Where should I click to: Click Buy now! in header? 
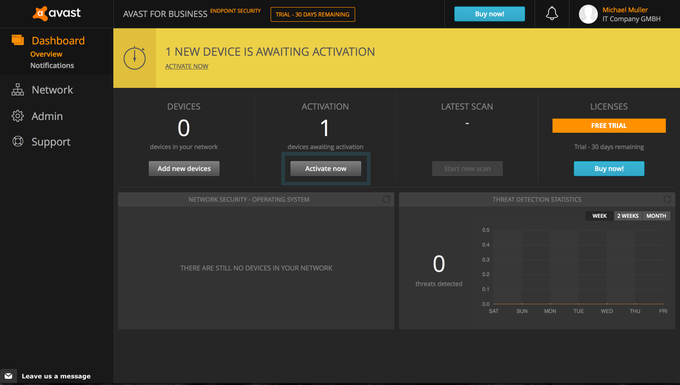(x=489, y=14)
